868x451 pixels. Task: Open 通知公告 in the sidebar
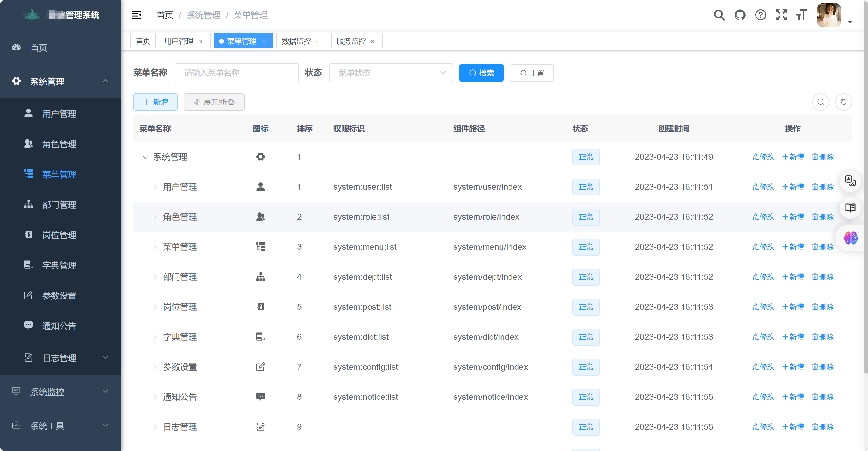[x=61, y=326]
